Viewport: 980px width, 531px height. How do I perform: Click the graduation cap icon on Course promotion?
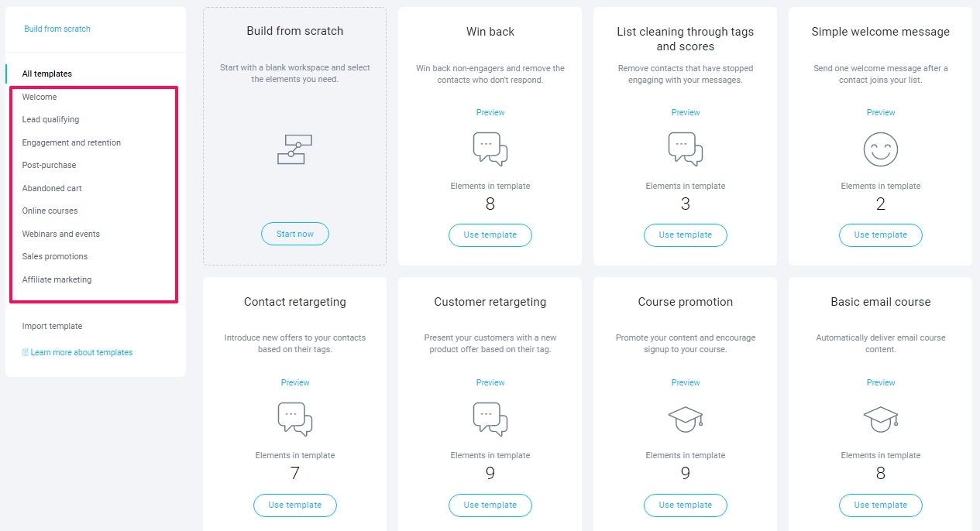(x=686, y=420)
